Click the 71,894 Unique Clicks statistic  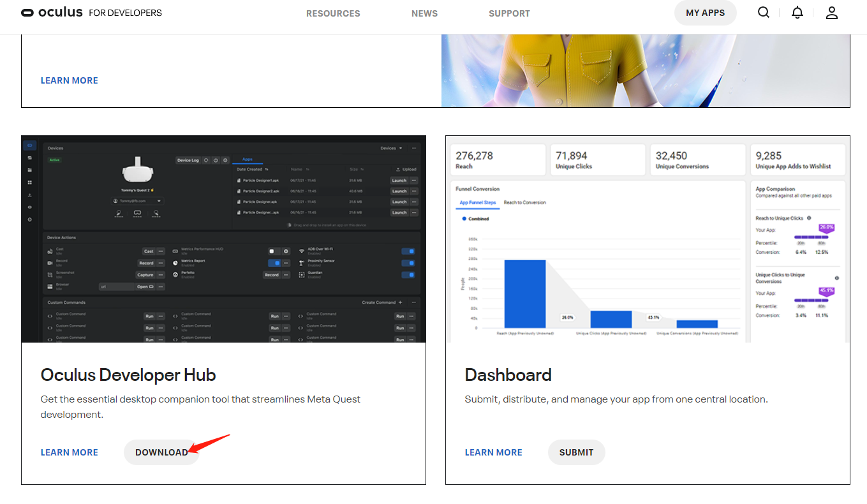599,159
